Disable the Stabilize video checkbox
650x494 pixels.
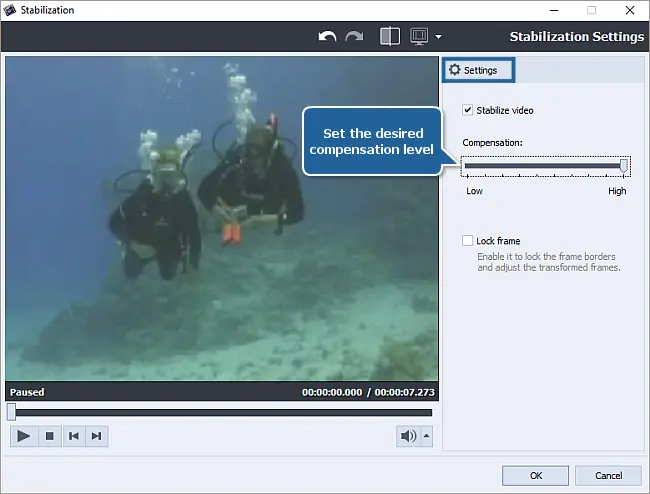tap(468, 110)
